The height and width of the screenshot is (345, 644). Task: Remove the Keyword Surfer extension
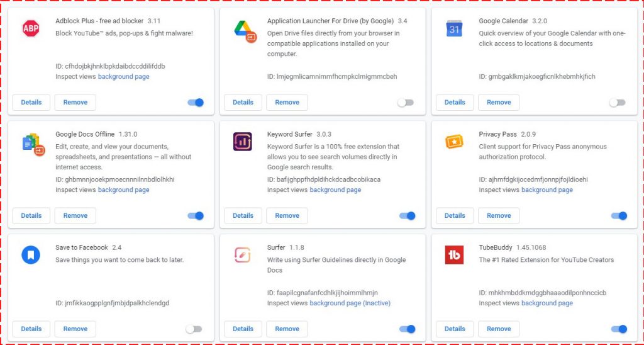point(287,215)
